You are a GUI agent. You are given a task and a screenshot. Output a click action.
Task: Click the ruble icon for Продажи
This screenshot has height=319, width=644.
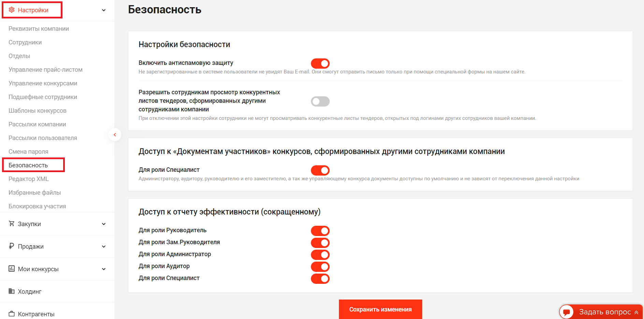point(12,246)
